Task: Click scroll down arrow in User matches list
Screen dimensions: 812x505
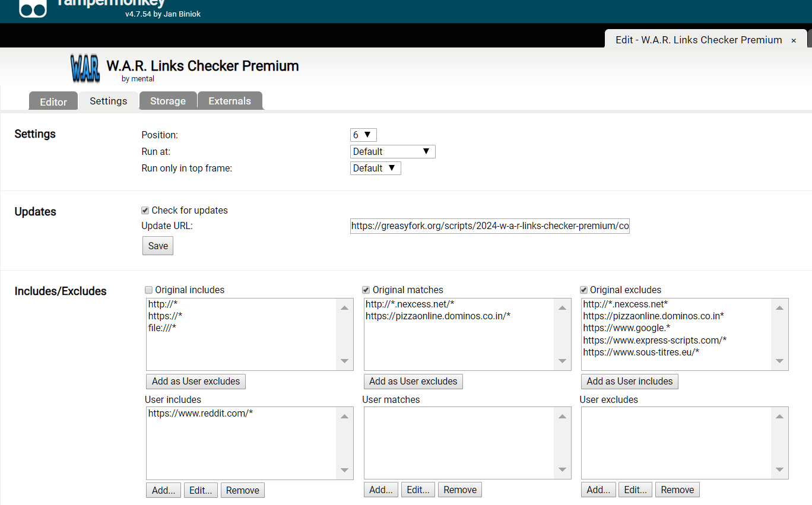Action: pyautogui.click(x=562, y=471)
